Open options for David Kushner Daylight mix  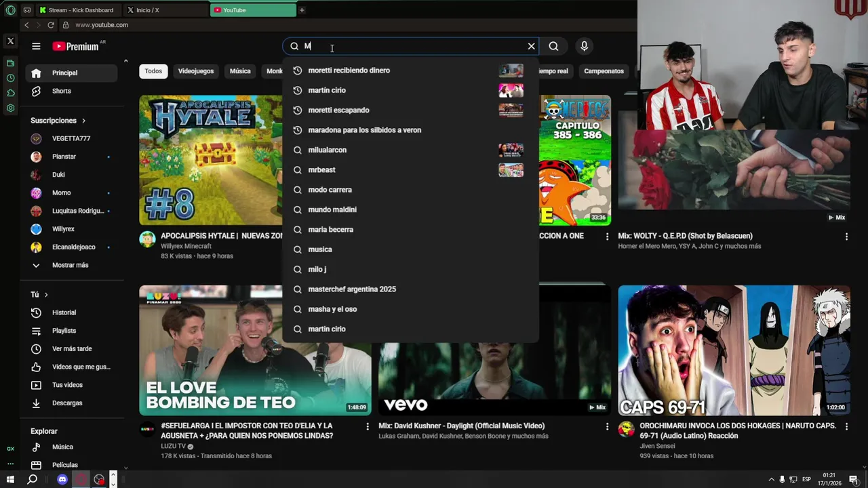(x=607, y=426)
